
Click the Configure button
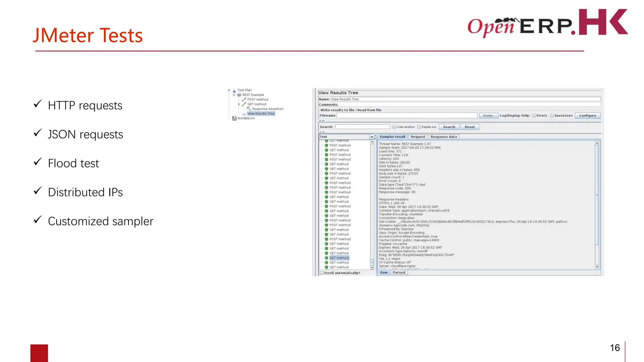pyautogui.click(x=587, y=116)
